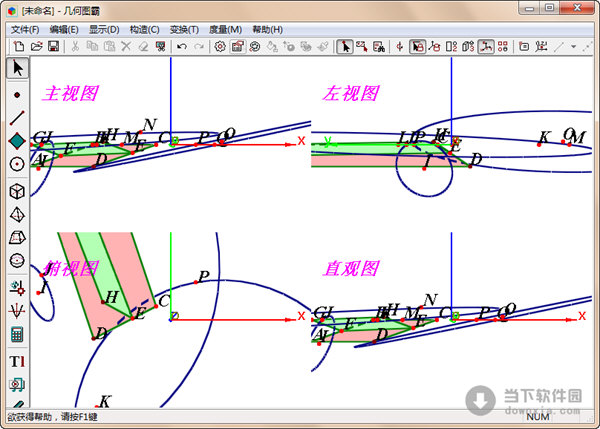Screen dimensions: 600x429
Task: Select the cube solid tool
Action: pyautogui.click(x=17, y=191)
